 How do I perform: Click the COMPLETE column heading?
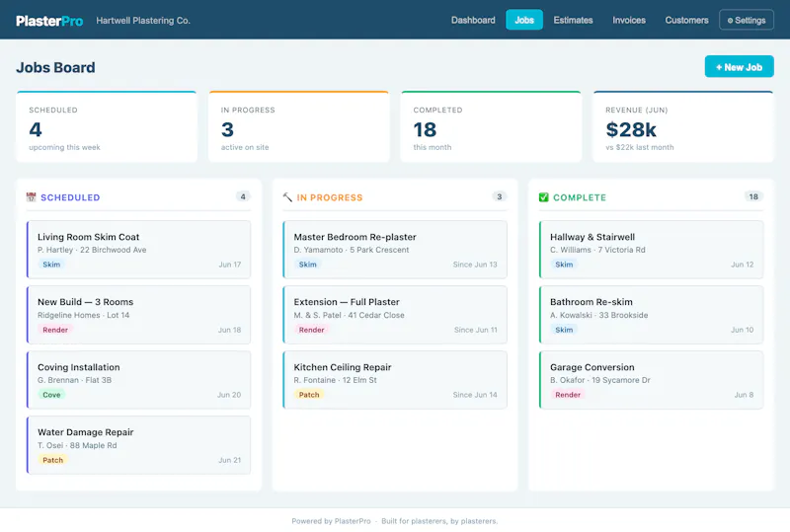point(580,197)
